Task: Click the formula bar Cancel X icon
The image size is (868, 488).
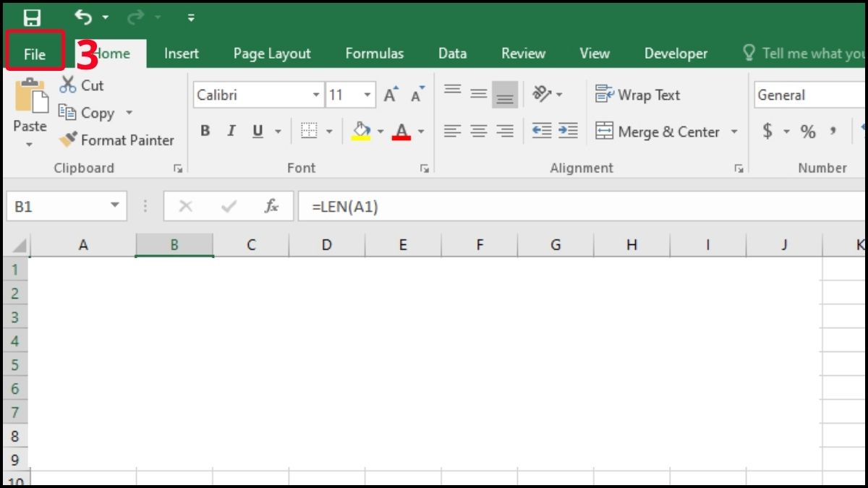Action: tap(185, 207)
